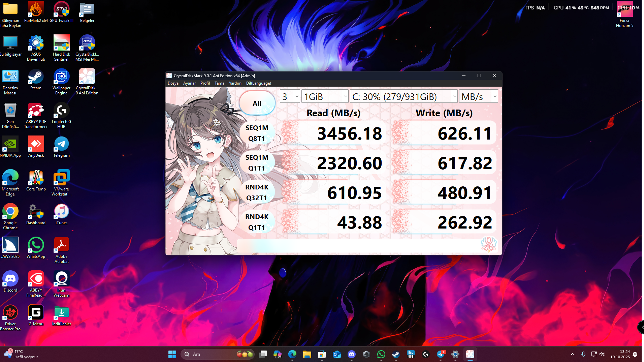
Task: Run the RND4K Q32T1 test
Action: 257,192
